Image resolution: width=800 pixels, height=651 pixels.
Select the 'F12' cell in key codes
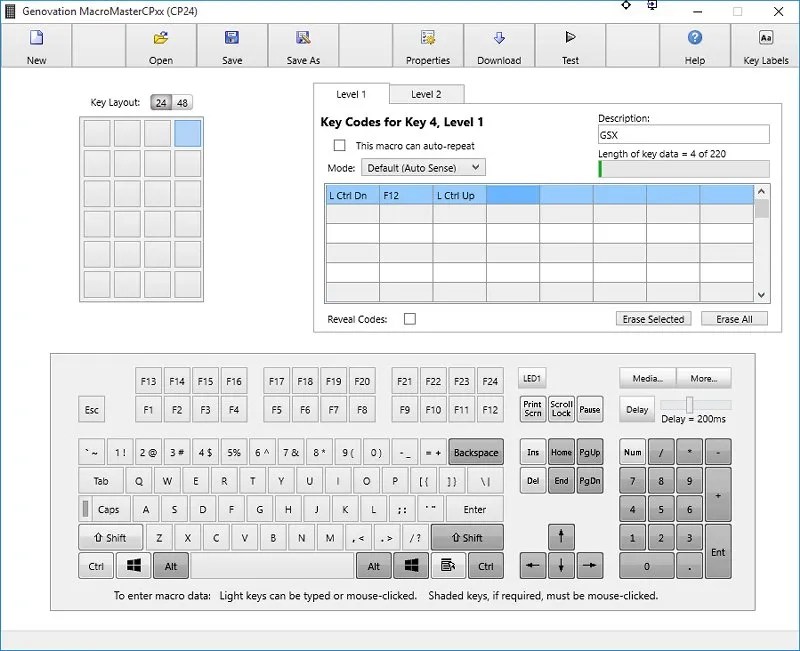pos(406,195)
